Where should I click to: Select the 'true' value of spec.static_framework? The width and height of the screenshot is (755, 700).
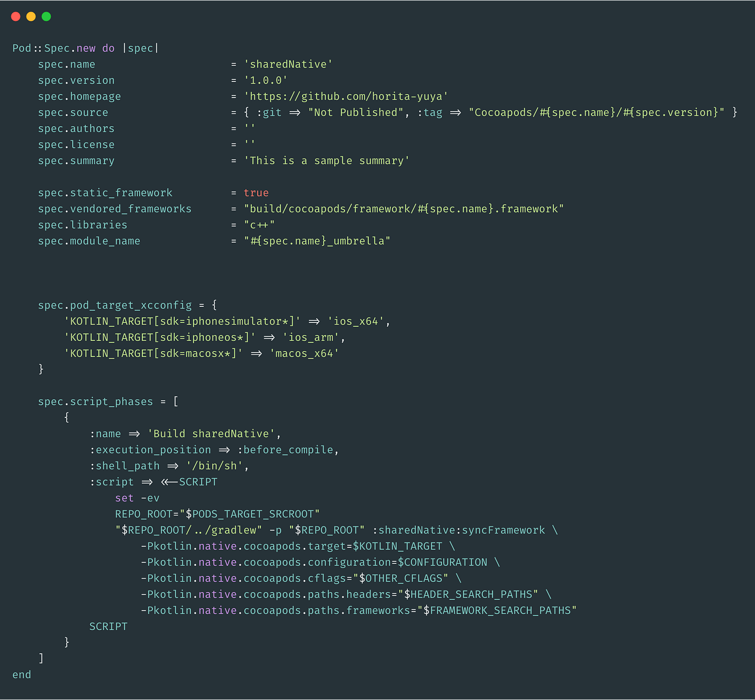point(257,193)
